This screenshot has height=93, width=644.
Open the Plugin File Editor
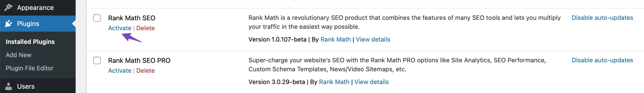[x=29, y=68]
